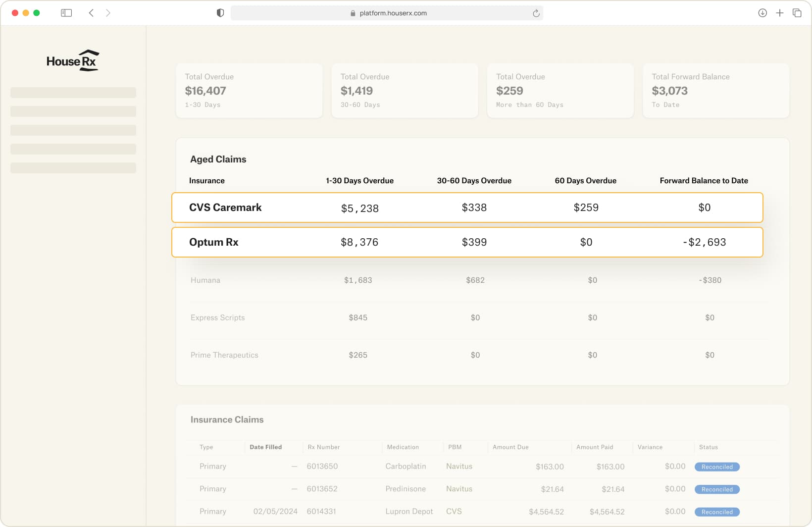Click the House Rx logo
The height and width of the screenshot is (527, 812).
click(73, 61)
